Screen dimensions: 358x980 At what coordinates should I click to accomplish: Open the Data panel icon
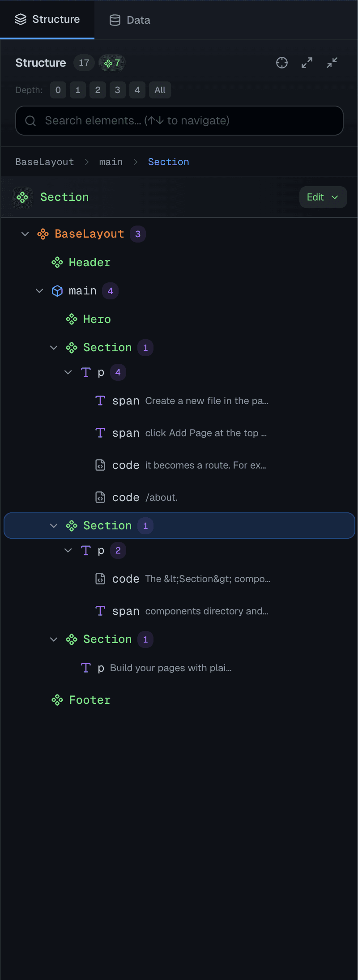[x=115, y=20]
